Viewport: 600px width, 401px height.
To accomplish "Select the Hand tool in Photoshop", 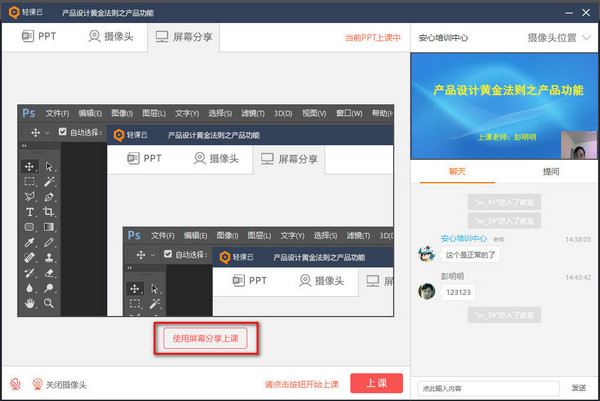I will pos(29,303).
